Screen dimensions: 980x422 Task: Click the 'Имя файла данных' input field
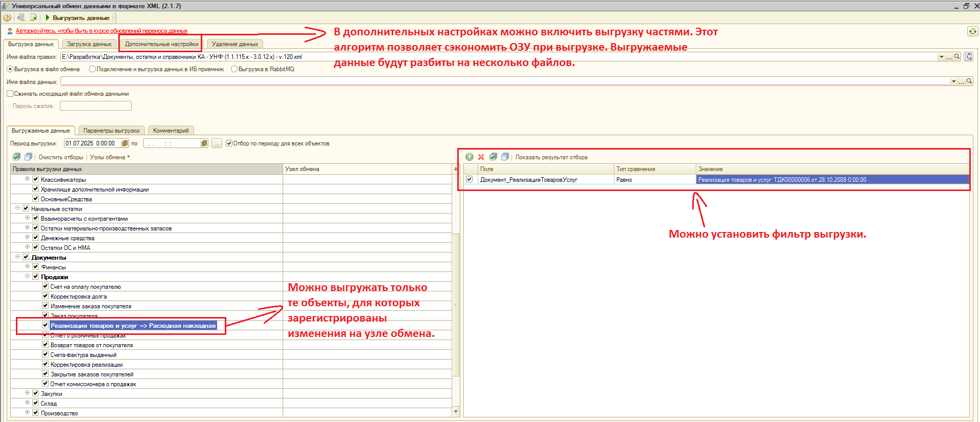(505, 81)
